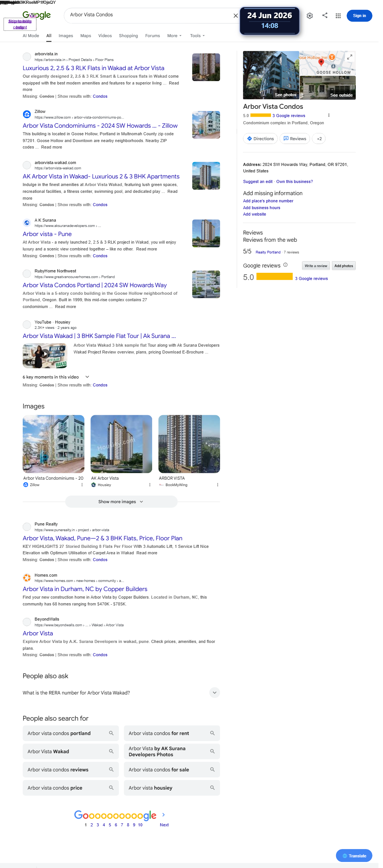Image resolution: width=383 pixels, height=868 pixels.
Task: Click magnifier icon on Arbor vista condos reviews
Action: [x=111, y=769]
